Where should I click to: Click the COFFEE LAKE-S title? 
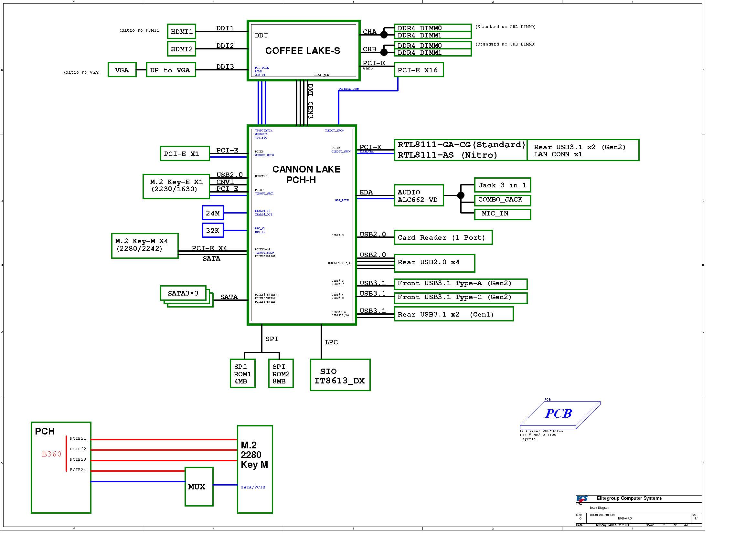(x=303, y=51)
